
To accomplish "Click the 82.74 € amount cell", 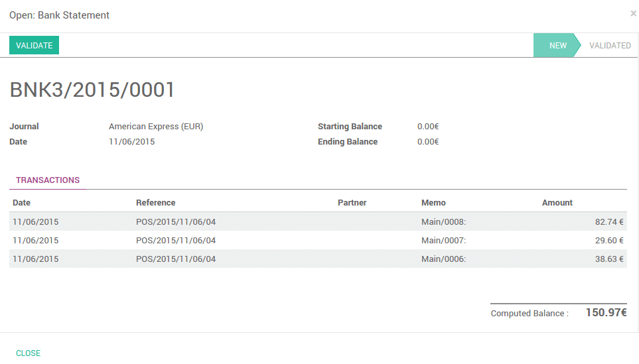I will (609, 222).
